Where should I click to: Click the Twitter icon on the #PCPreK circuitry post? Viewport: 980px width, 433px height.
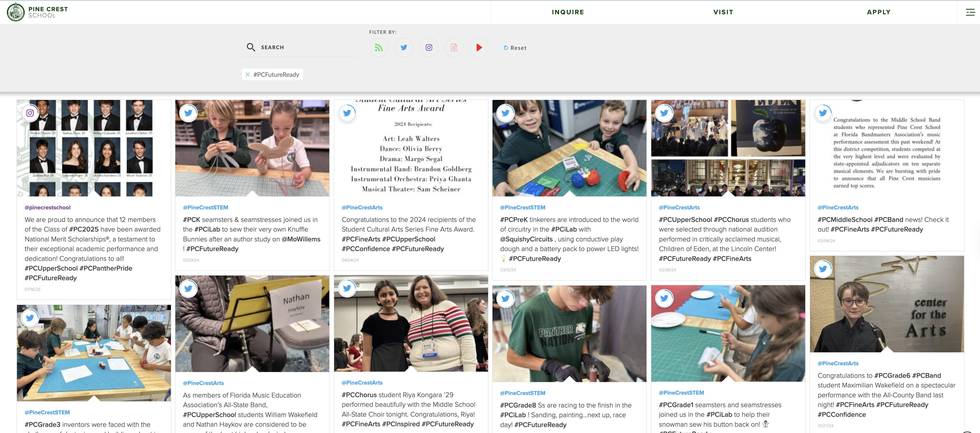coord(506,113)
